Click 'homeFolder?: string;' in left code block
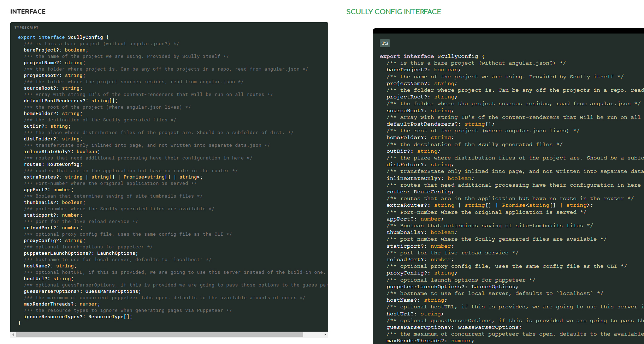 click(x=53, y=114)
